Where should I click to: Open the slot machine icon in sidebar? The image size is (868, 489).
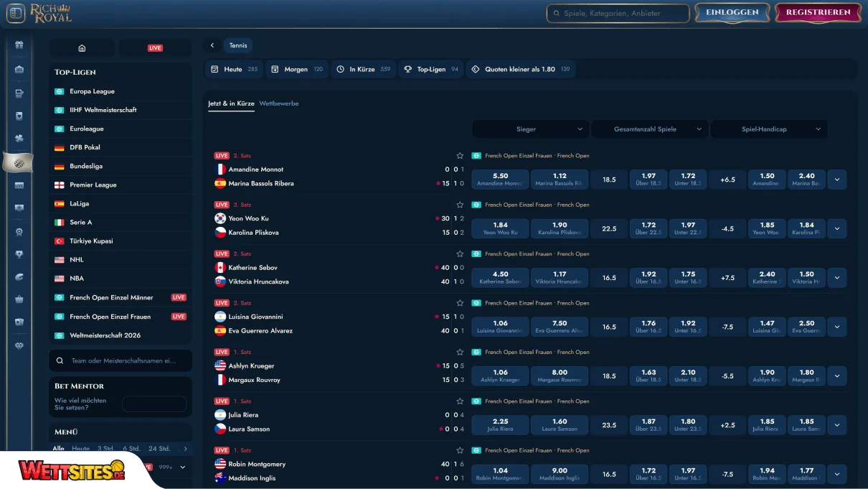pos(19,93)
